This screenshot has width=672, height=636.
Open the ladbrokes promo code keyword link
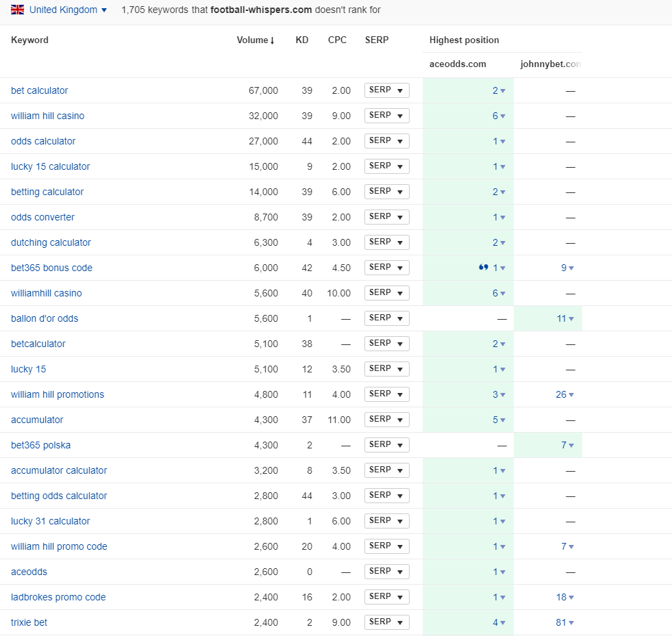point(58,597)
